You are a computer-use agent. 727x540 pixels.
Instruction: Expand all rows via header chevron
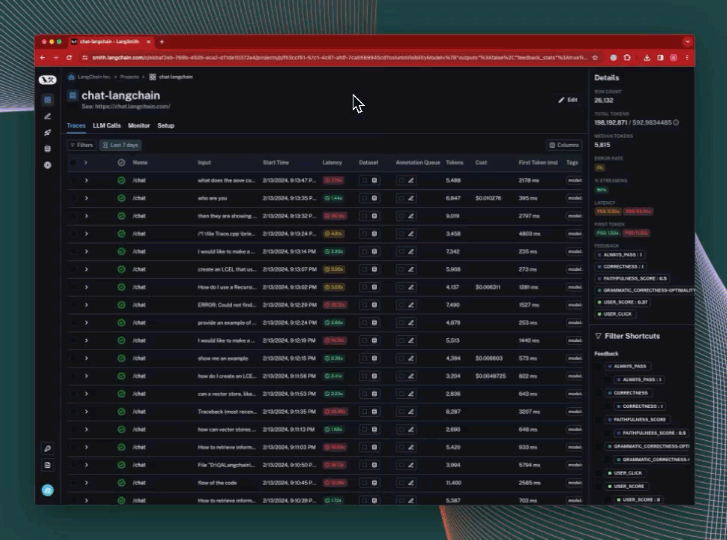86,163
